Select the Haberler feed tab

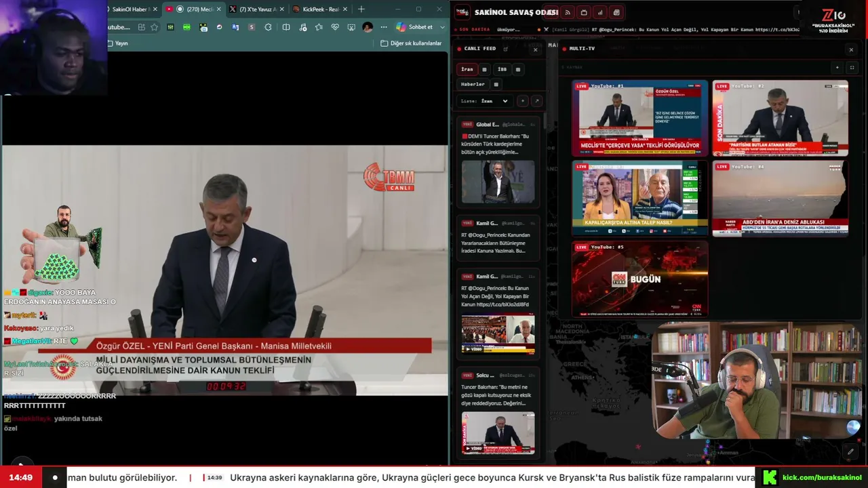tap(473, 85)
